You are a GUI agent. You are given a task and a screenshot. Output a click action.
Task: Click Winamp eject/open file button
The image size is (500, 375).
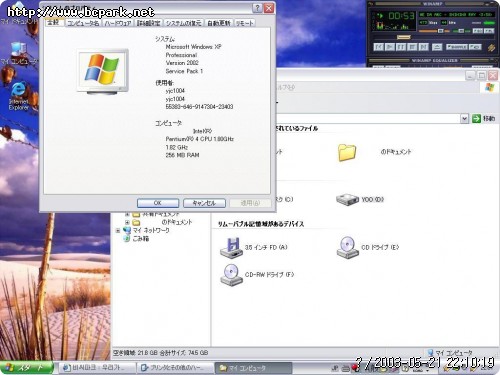(437, 47)
